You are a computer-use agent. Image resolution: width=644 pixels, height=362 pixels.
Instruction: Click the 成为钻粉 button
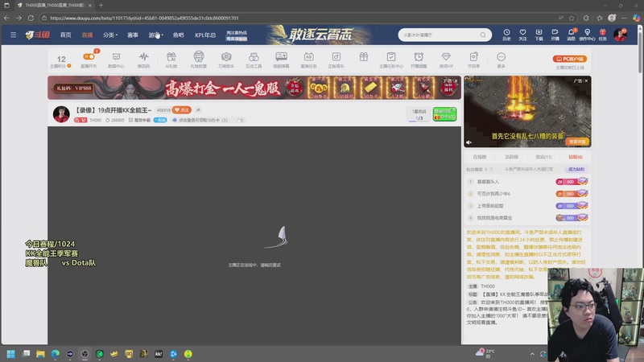pyautogui.click(x=576, y=169)
